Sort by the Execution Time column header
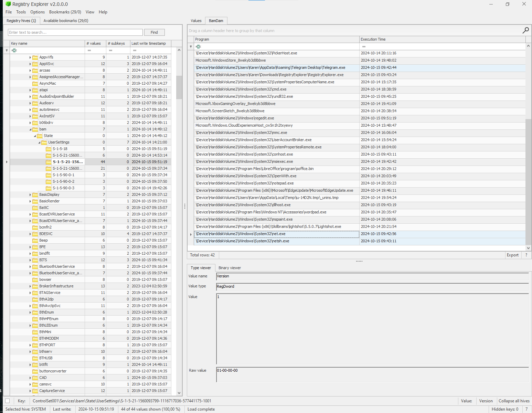The height and width of the screenshot is (413, 532). point(442,39)
